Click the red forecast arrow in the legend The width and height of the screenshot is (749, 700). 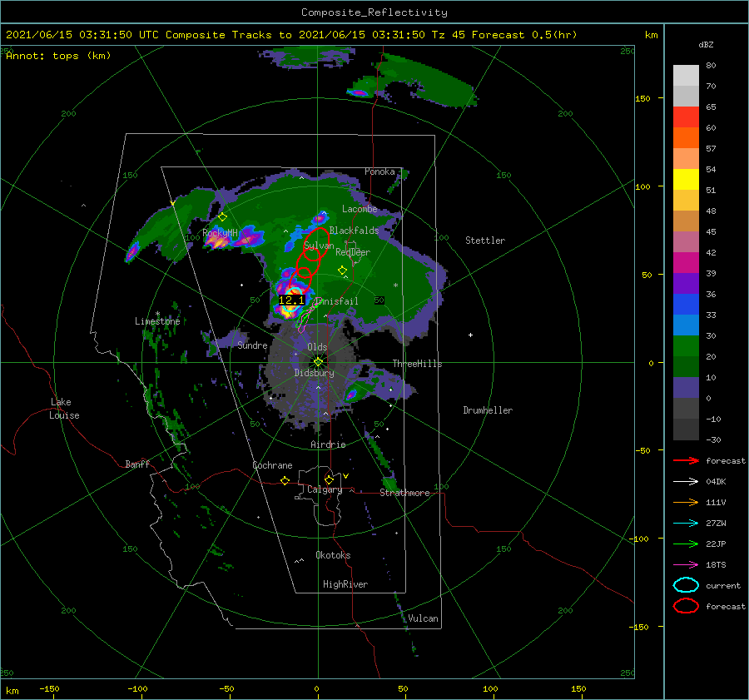[686, 460]
